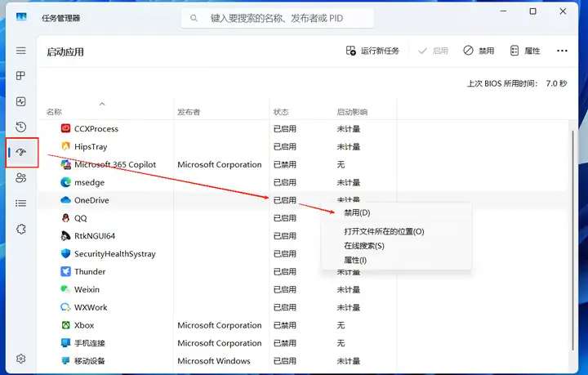
Task: Select the OneDrive row name
Action: tap(91, 200)
